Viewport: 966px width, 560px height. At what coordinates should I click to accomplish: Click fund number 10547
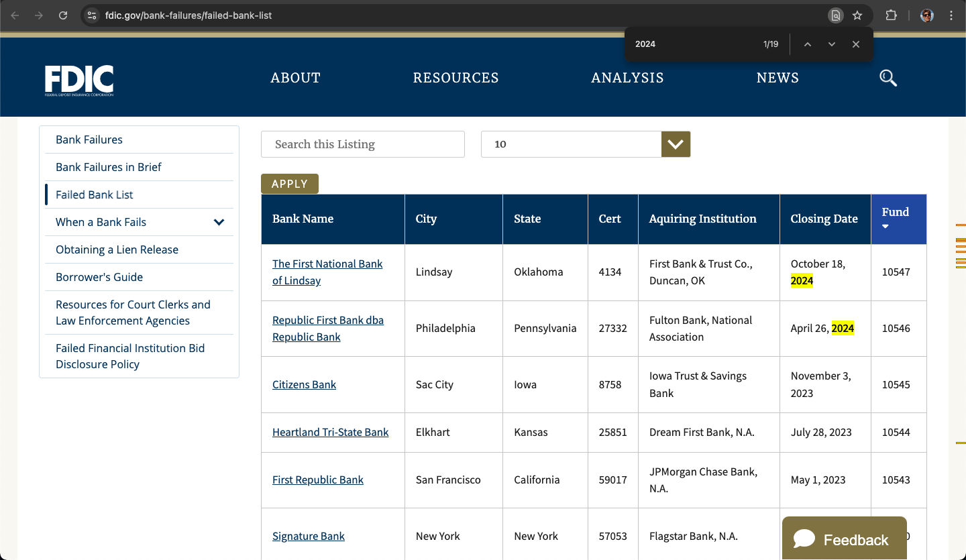(896, 272)
